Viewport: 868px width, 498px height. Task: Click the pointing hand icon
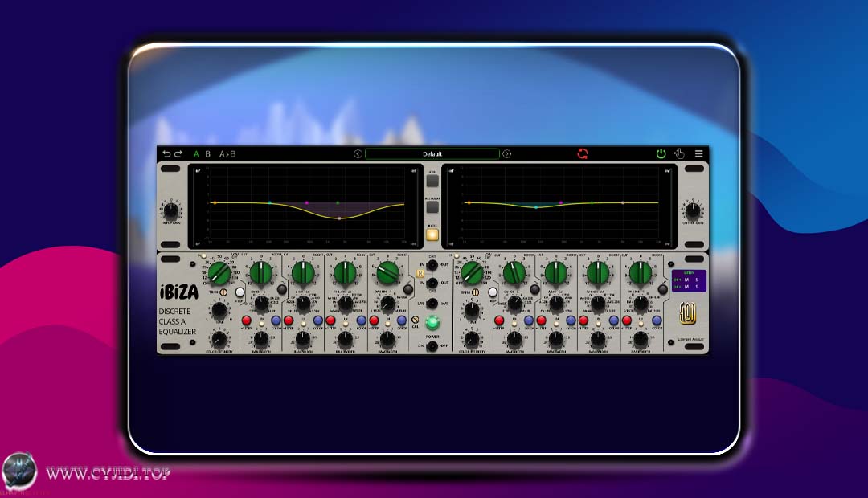pyautogui.click(x=680, y=154)
